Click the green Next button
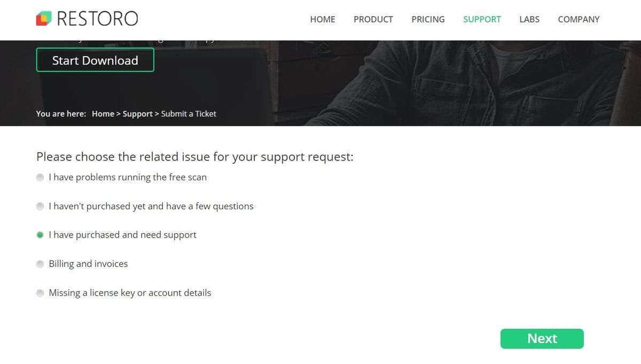This screenshot has width=641, height=364. [542, 339]
